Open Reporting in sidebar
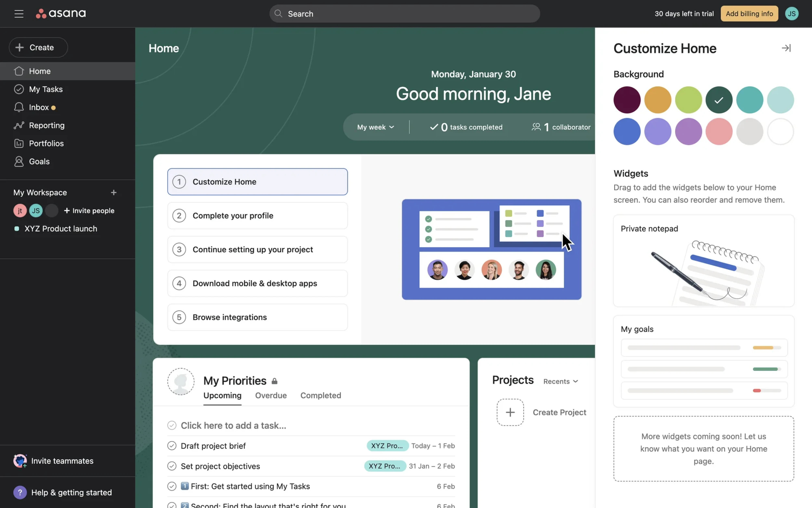 click(67, 125)
